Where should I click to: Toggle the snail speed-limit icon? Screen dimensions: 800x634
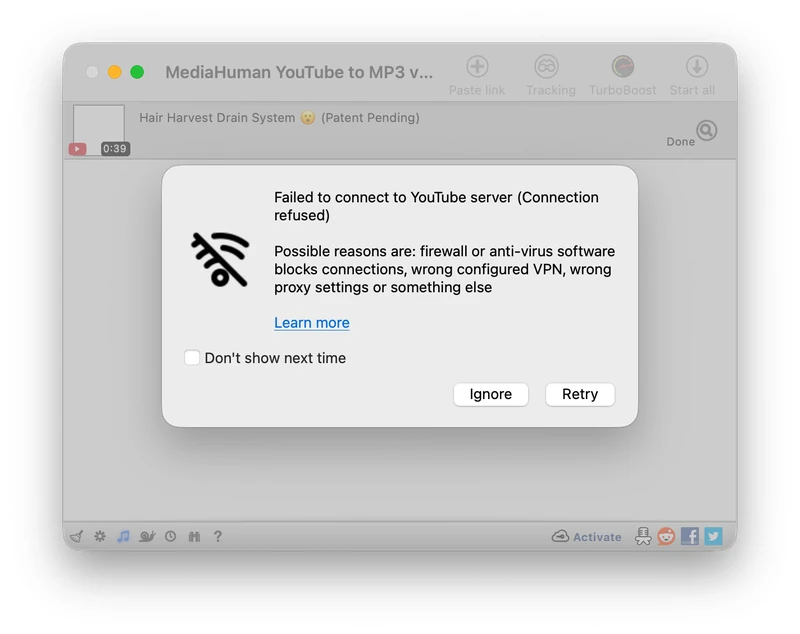(x=147, y=536)
